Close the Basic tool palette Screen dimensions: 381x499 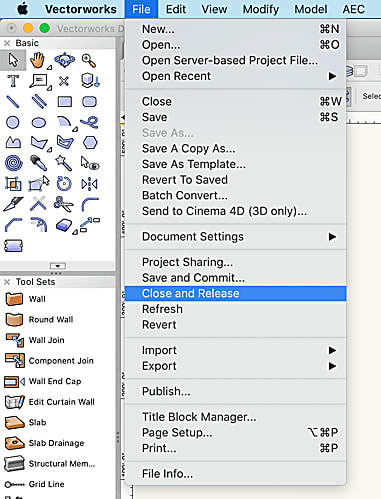pos(7,43)
